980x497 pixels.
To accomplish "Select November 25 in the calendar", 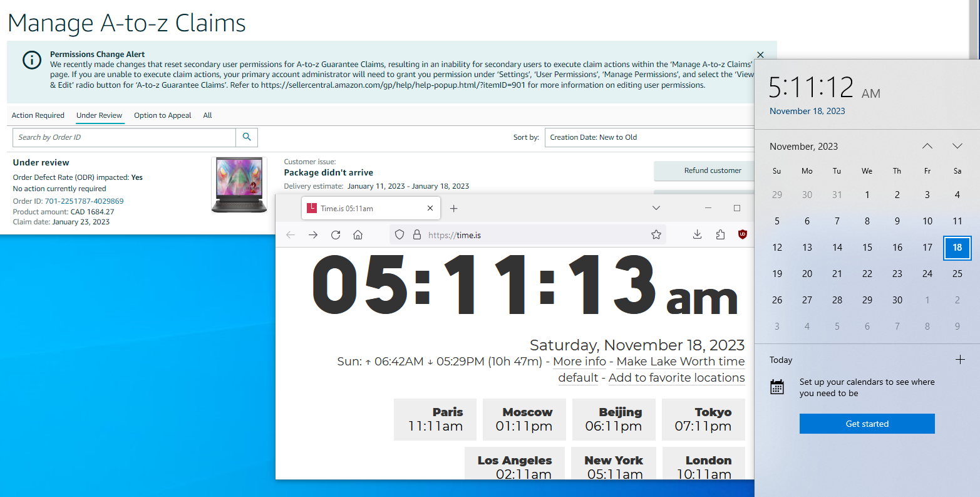I will 957,274.
